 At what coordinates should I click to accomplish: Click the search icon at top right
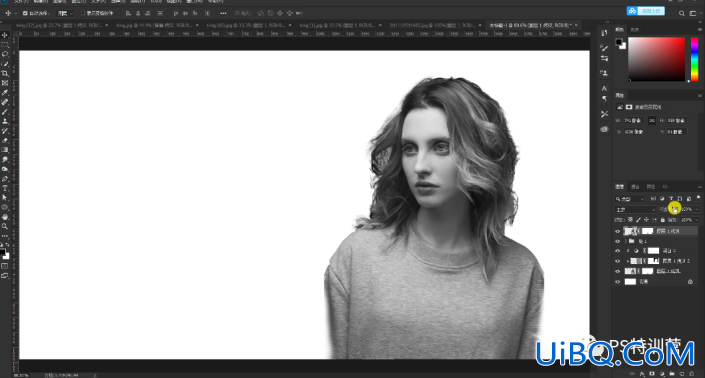(682, 13)
